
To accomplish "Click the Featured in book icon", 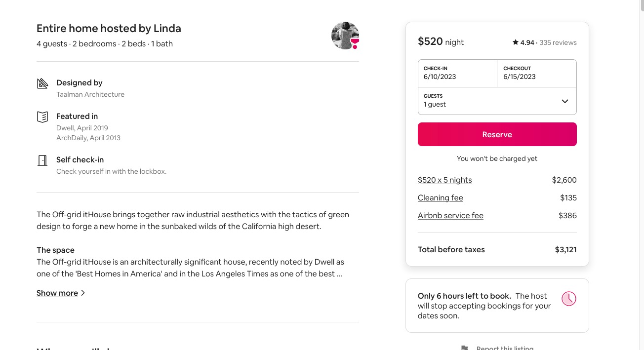I will pos(42,117).
